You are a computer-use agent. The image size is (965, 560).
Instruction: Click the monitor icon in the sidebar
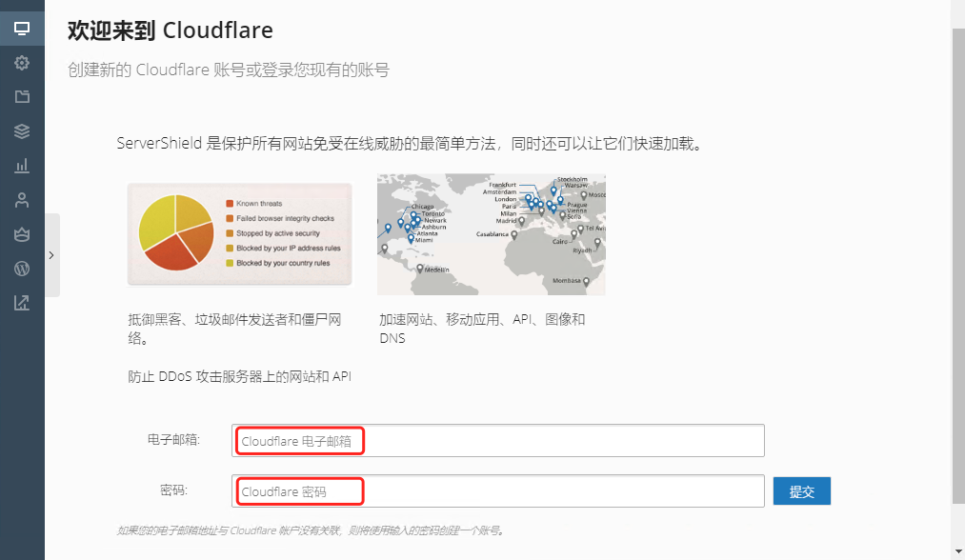[x=22, y=29]
